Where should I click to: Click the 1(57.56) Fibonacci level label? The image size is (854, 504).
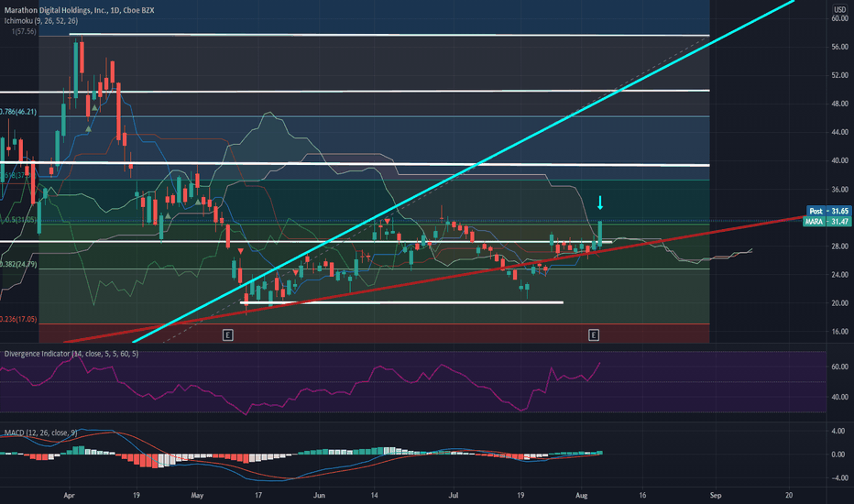24,31
